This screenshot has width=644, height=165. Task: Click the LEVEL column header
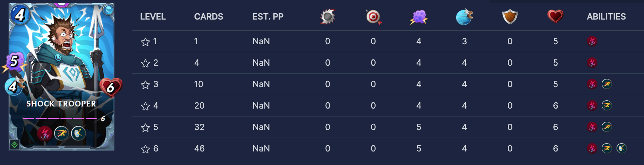click(x=153, y=16)
